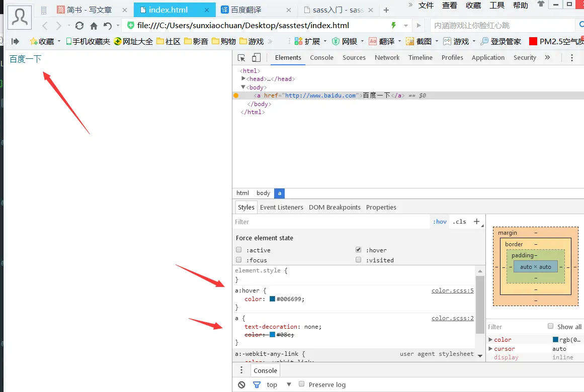
Task: Open the address bar dropdown arrow
Action: pos(405,26)
